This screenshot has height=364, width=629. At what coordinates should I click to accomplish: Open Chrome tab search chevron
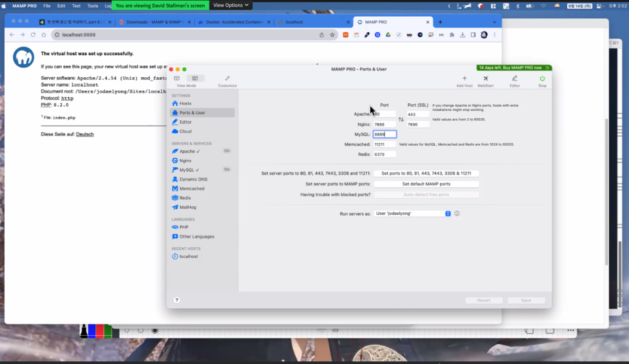[x=494, y=22]
